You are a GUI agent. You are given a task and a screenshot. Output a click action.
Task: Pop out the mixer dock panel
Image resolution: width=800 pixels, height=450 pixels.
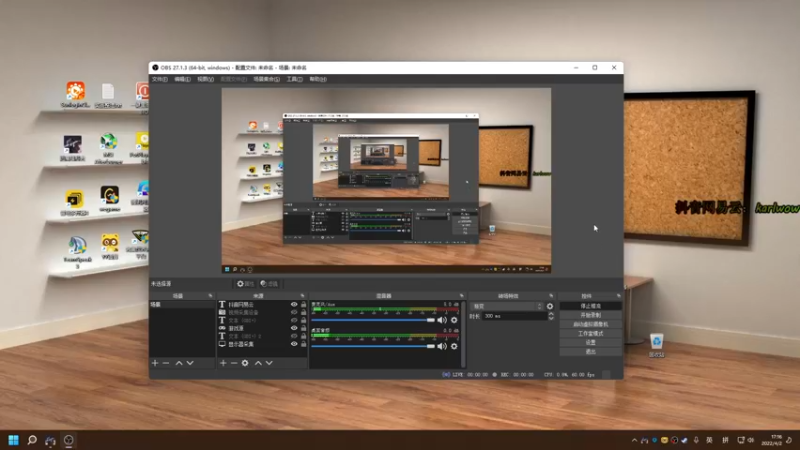[462, 296]
